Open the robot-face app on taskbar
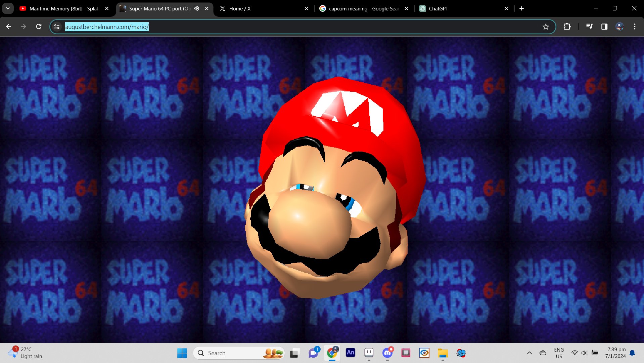Screen dimensions: 644x363 [369, 353]
